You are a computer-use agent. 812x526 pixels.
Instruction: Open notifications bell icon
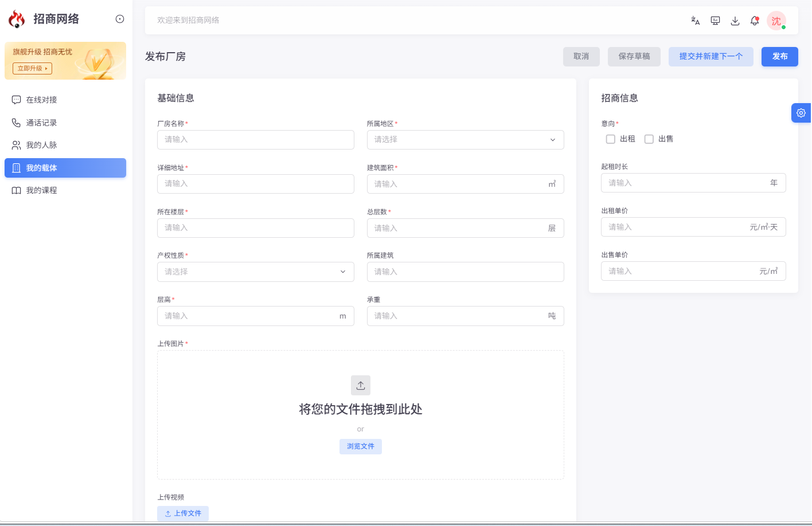(755, 21)
